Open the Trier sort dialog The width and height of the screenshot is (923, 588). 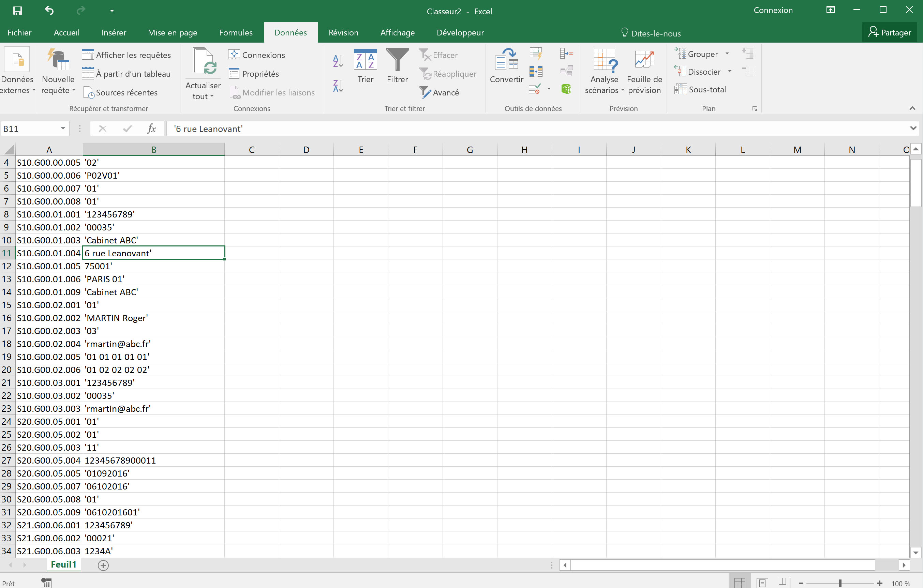pos(365,65)
